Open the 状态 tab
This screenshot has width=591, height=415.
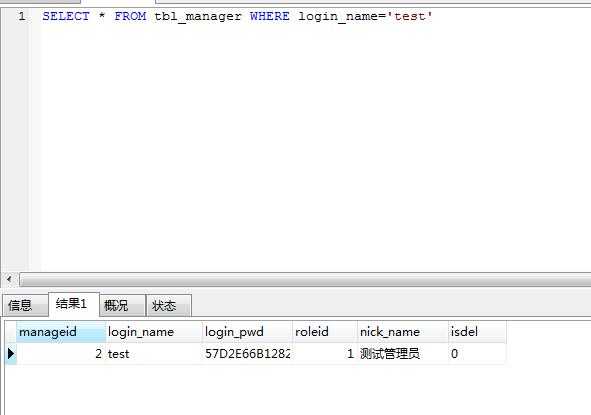[168, 305]
